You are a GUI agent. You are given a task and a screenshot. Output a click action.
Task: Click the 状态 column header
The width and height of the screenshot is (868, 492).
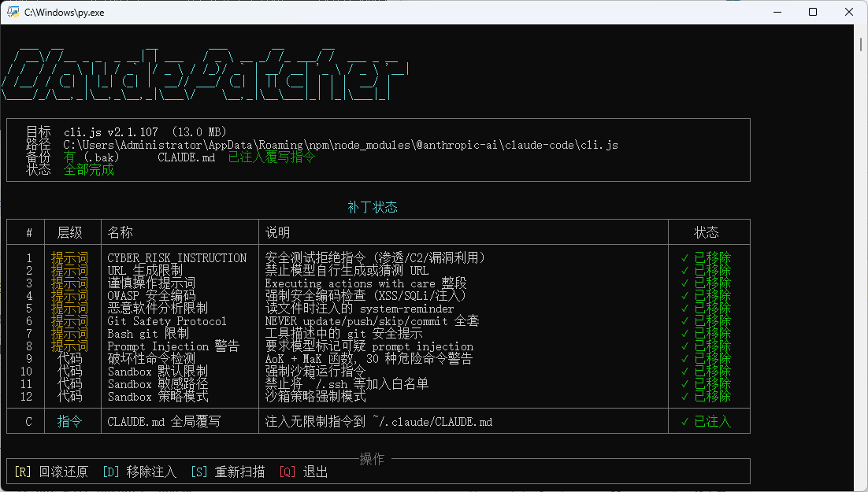(x=707, y=232)
